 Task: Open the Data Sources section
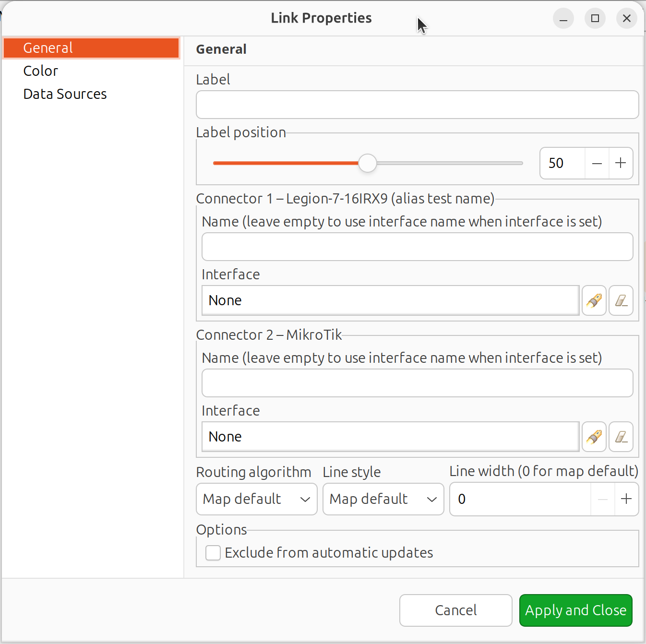click(x=65, y=94)
